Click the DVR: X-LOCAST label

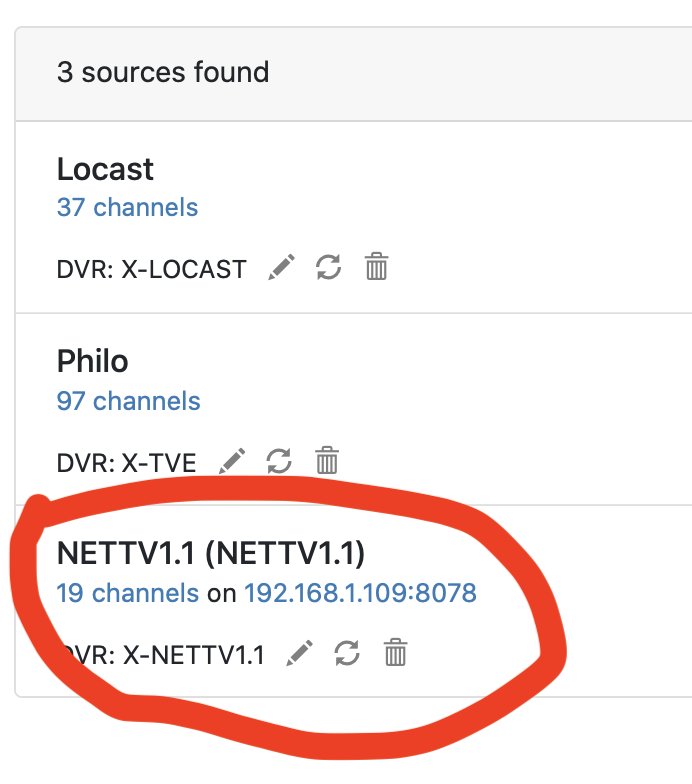tap(151, 269)
